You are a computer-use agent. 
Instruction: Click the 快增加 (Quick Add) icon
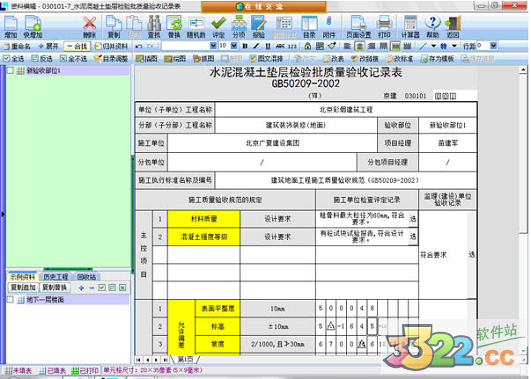[33, 27]
